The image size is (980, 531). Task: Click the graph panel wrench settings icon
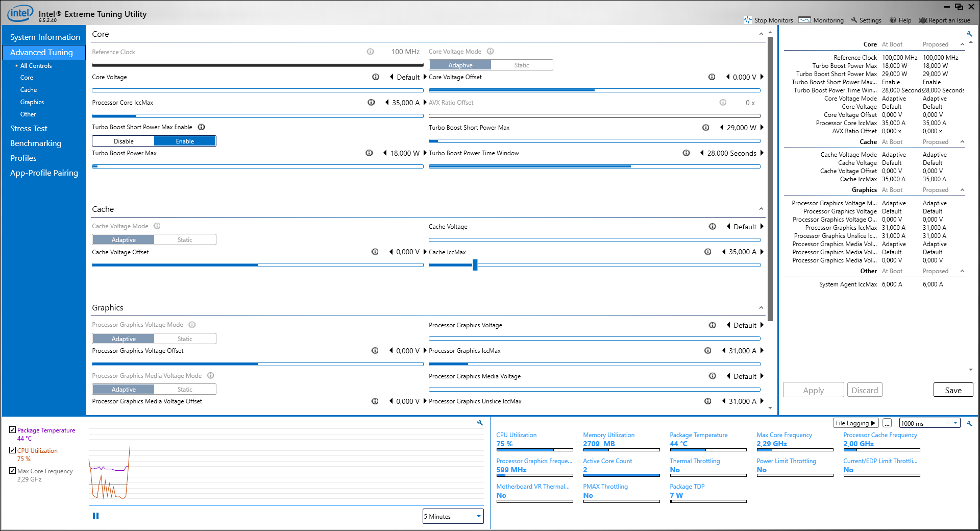coord(480,423)
